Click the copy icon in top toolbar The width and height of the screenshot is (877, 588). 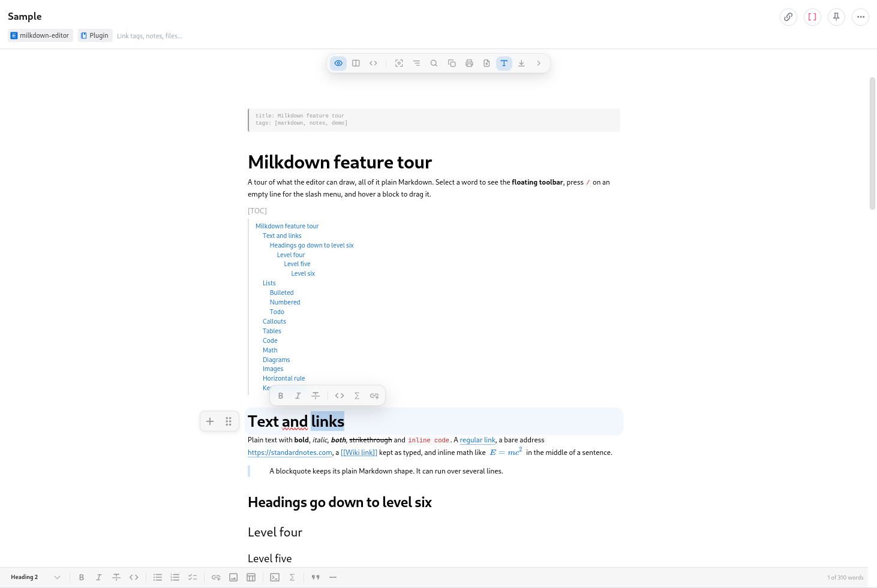[x=452, y=63]
